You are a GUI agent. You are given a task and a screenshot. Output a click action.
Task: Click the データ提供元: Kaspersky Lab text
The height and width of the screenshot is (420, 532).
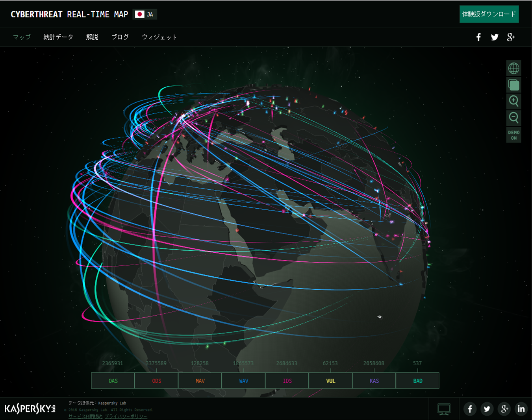click(x=97, y=403)
